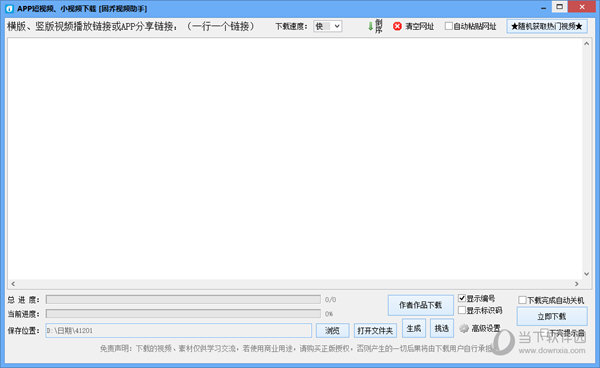
Task: Click the 清空网址 label
Action: click(x=419, y=26)
